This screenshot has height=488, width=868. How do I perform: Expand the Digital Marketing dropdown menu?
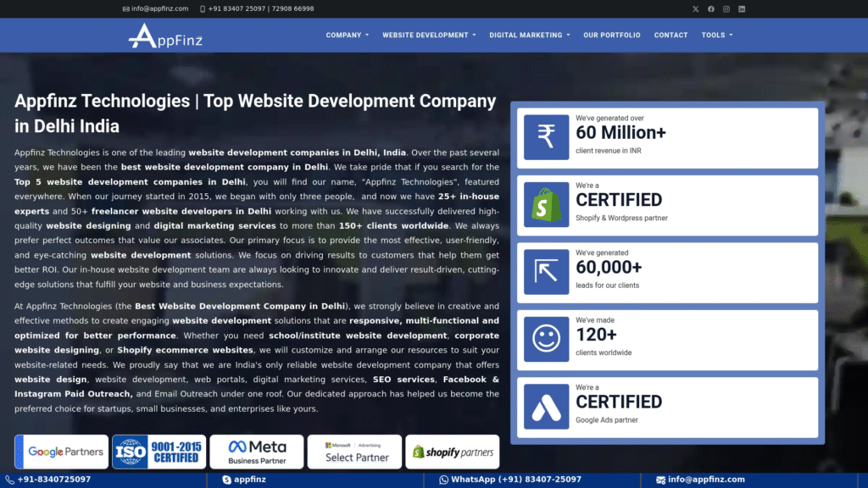pos(529,35)
